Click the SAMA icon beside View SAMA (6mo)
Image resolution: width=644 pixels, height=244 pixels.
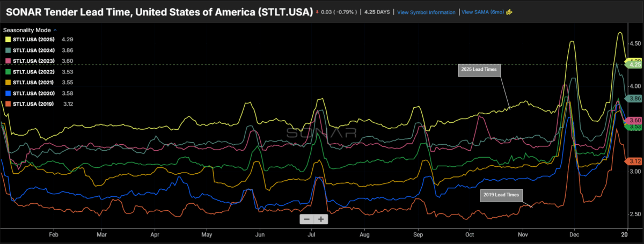509,12
